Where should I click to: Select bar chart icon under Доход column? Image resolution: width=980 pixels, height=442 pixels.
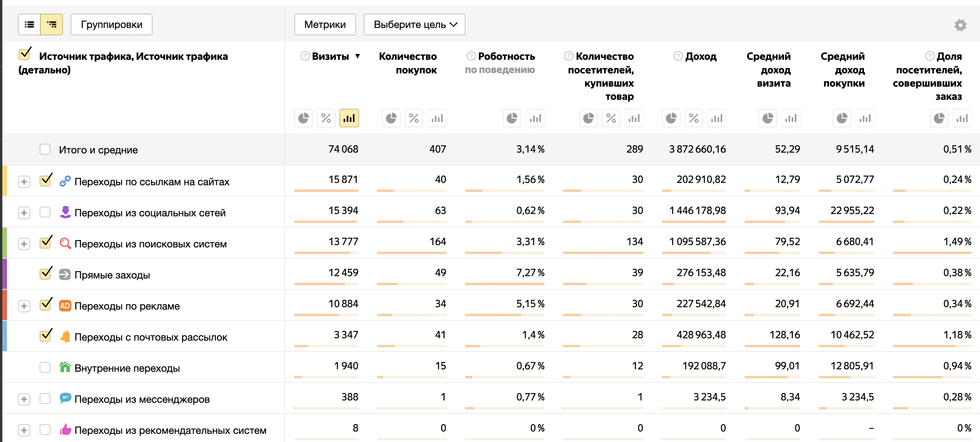click(716, 118)
